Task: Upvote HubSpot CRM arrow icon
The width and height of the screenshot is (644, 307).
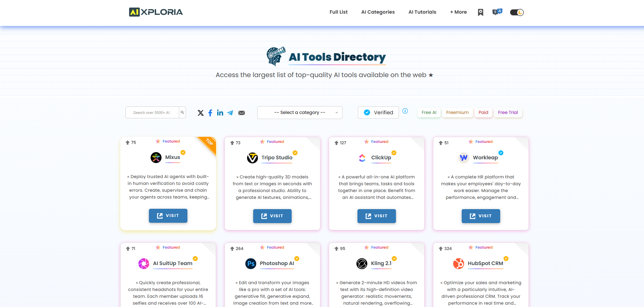Action: click(441, 249)
